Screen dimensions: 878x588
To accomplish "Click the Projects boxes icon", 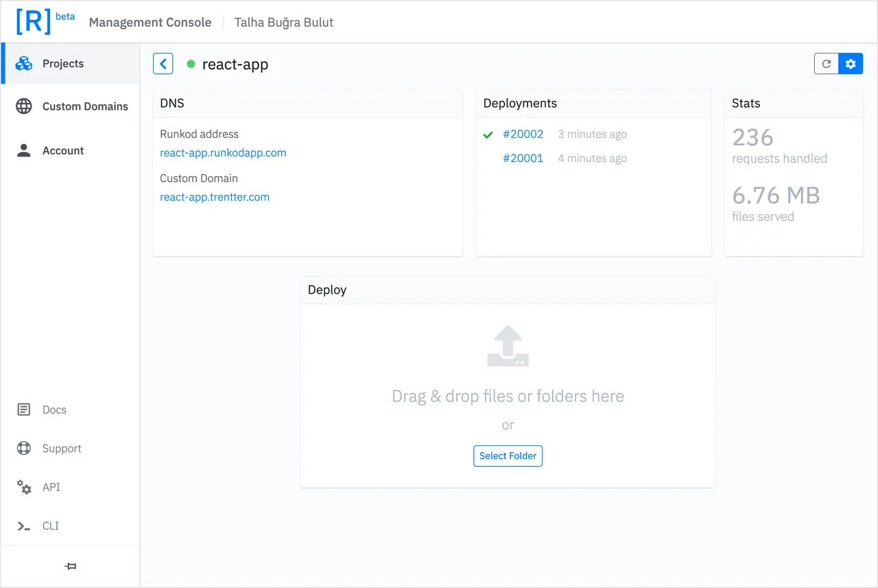I will click(24, 63).
